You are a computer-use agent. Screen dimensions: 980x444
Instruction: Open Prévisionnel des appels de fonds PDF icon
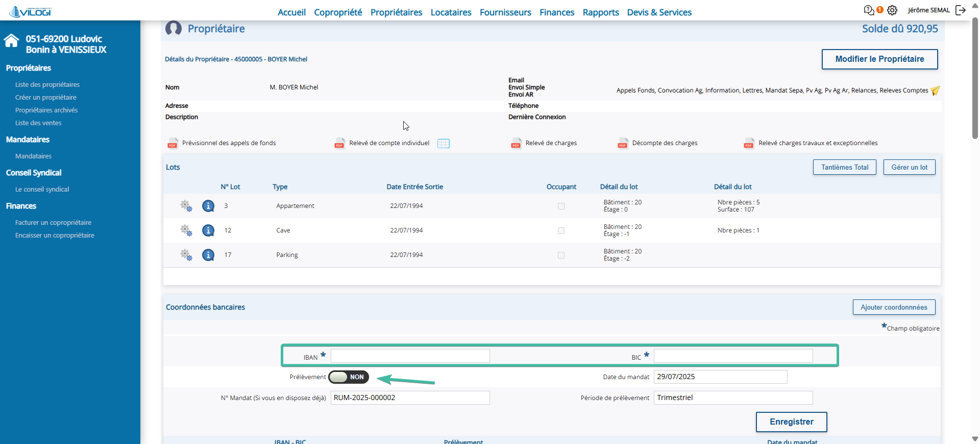(x=173, y=143)
